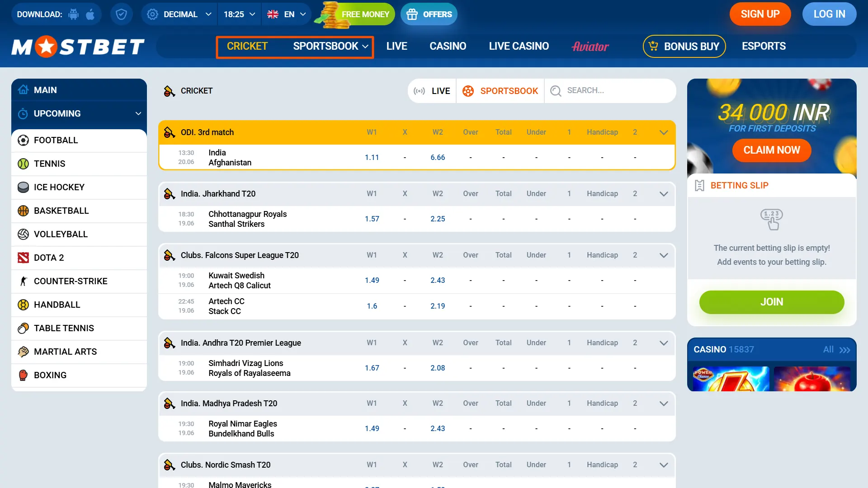This screenshot has height=488, width=868.
Task: Click the Upcoming clock icon
Action: (23, 114)
